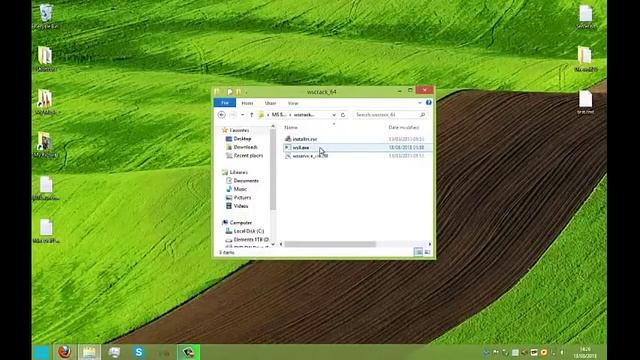Click the folder icon in the address bar
The width and height of the screenshot is (640, 360).
point(261,115)
